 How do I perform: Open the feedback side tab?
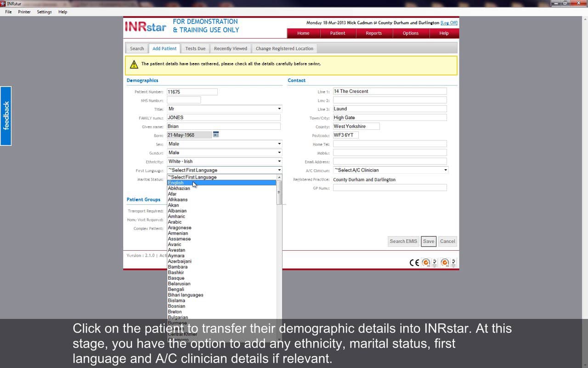(6, 116)
